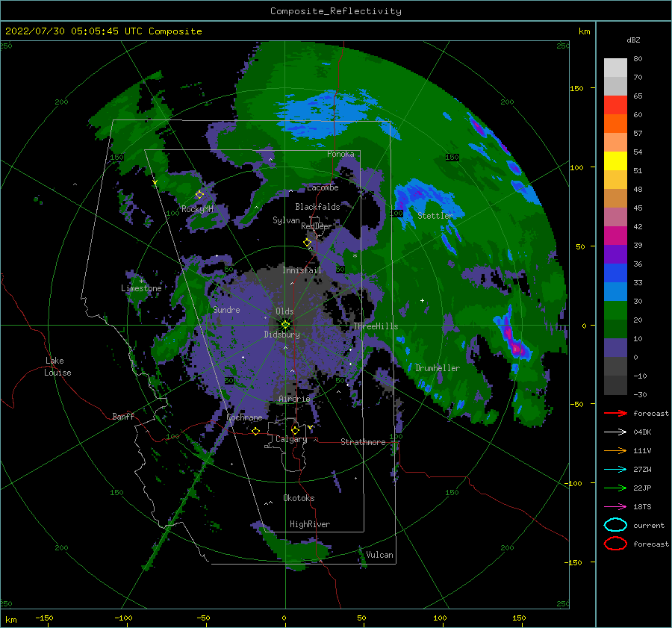Click the RockyMH label
Screen dimensions: 672x628
pos(197,209)
